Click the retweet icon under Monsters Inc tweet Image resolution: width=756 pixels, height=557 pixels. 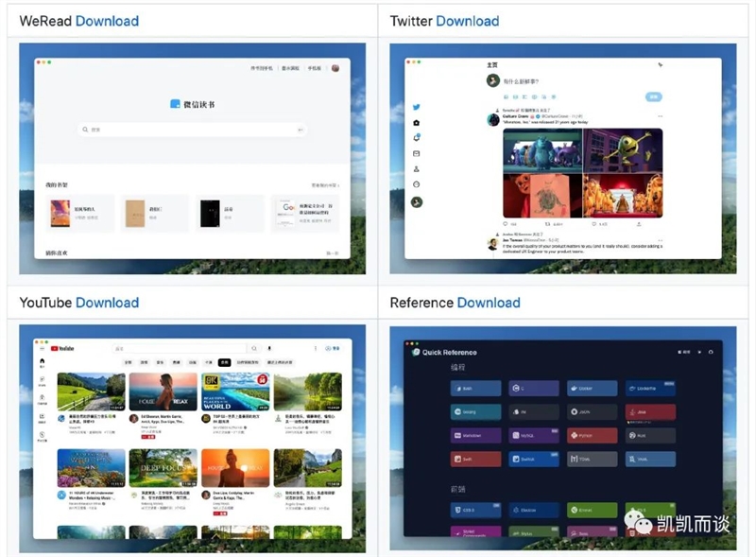coord(548,224)
